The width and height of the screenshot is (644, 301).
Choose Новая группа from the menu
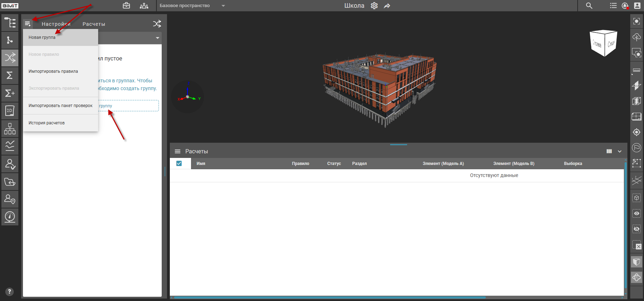tap(42, 37)
